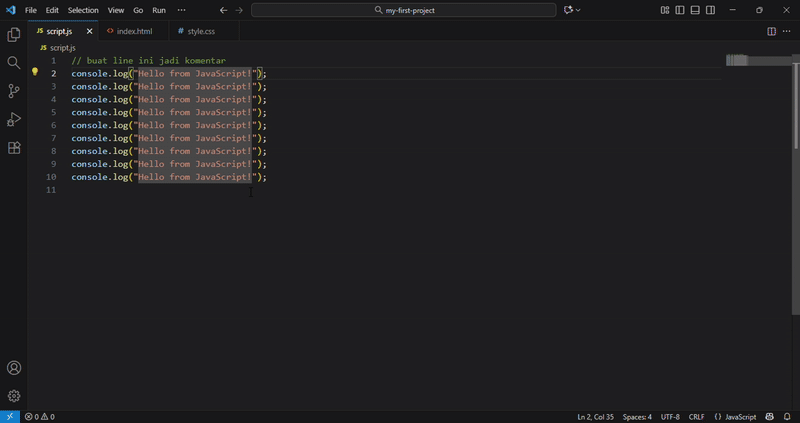Open the Search view in activity bar
800x423 pixels.
pos(14,62)
